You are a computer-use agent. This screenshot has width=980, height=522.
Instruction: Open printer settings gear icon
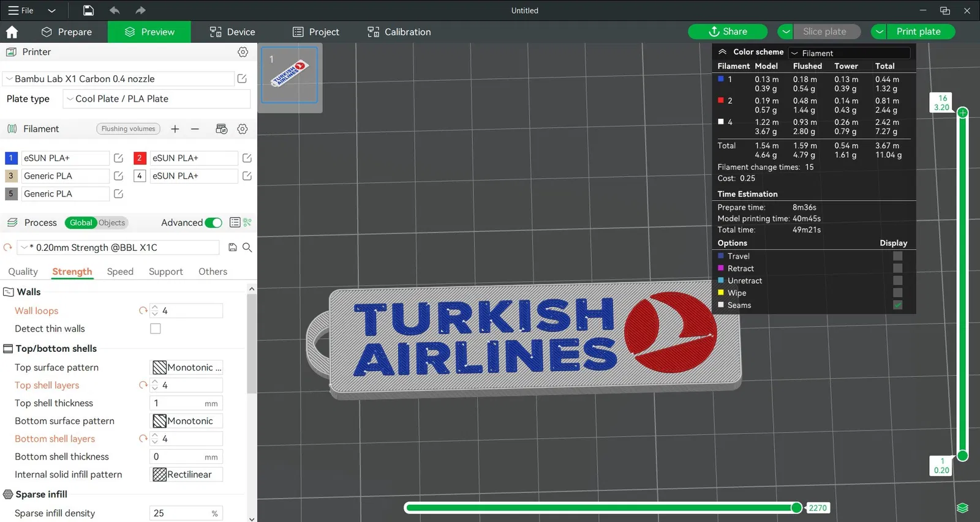(243, 52)
